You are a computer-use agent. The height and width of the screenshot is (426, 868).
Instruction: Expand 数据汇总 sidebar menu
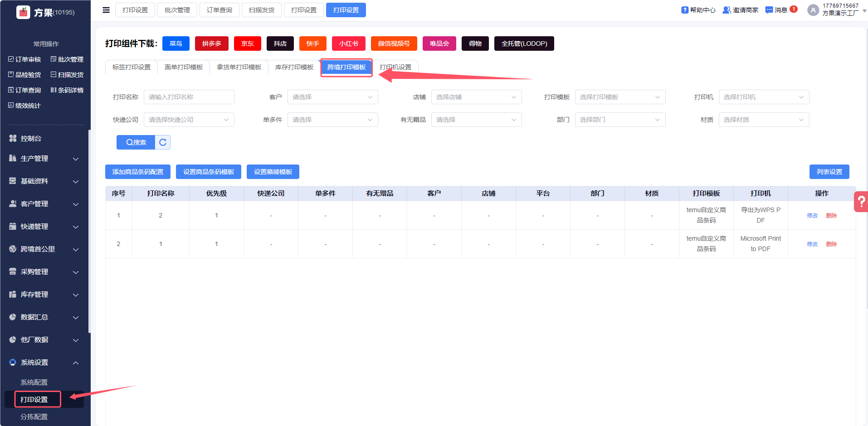pyautogui.click(x=44, y=317)
